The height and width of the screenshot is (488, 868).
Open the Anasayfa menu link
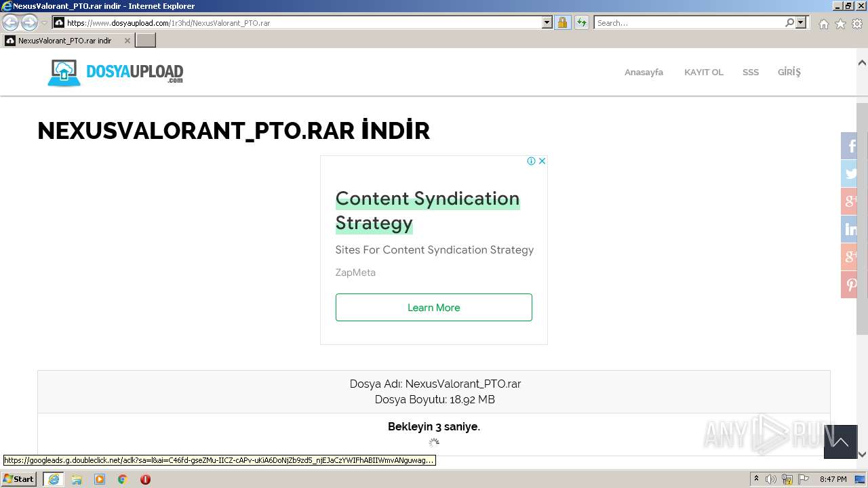point(644,72)
